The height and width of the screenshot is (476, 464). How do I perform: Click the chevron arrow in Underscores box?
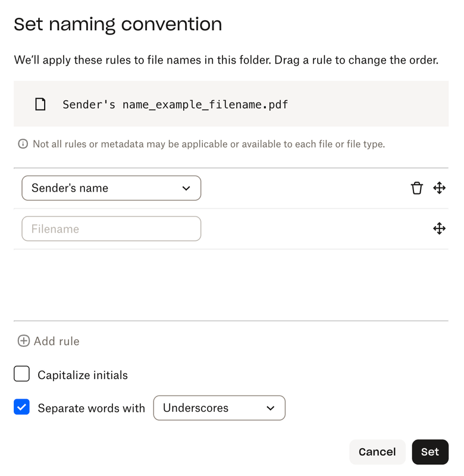(x=271, y=408)
